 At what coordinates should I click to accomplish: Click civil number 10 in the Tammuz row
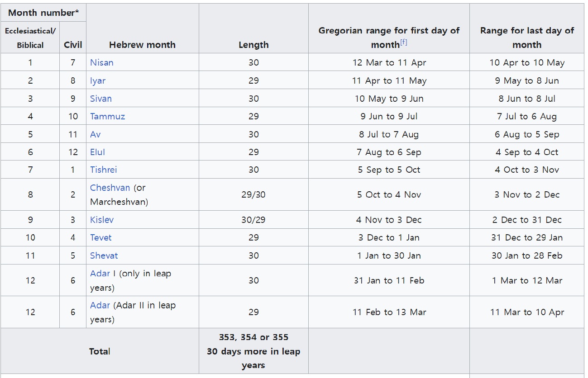(x=73, y=116)
